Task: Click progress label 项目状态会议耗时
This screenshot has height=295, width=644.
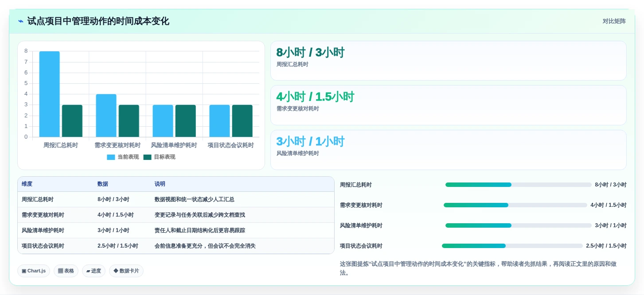Action: pos(361,246)
